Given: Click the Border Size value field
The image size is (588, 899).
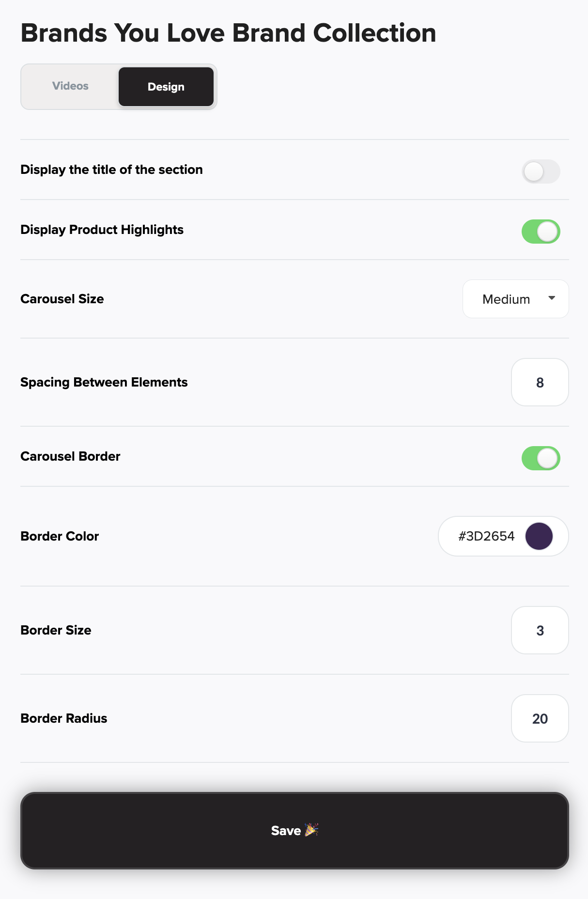Looking at the screenshot, I should (540, 631).
